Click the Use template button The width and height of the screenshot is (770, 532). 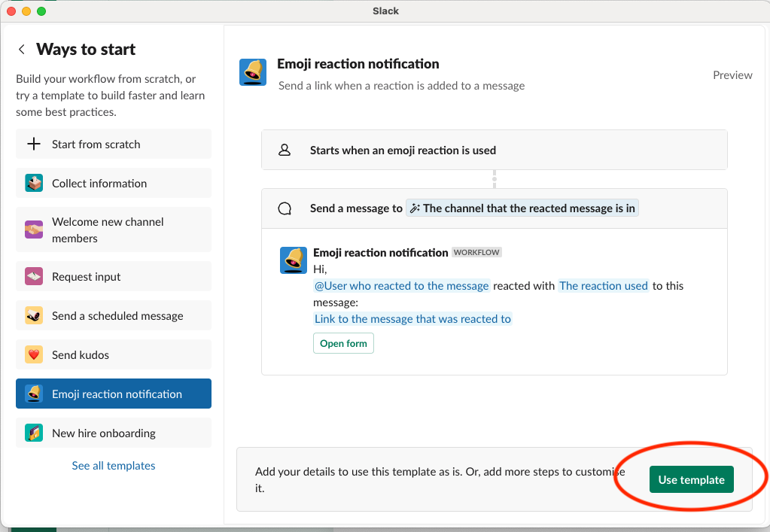tap(690, 479)
